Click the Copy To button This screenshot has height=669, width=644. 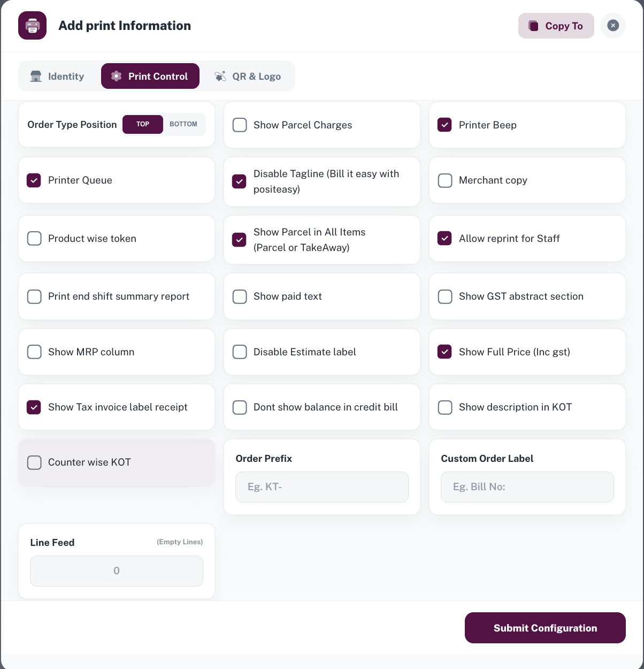pos(556,26)
